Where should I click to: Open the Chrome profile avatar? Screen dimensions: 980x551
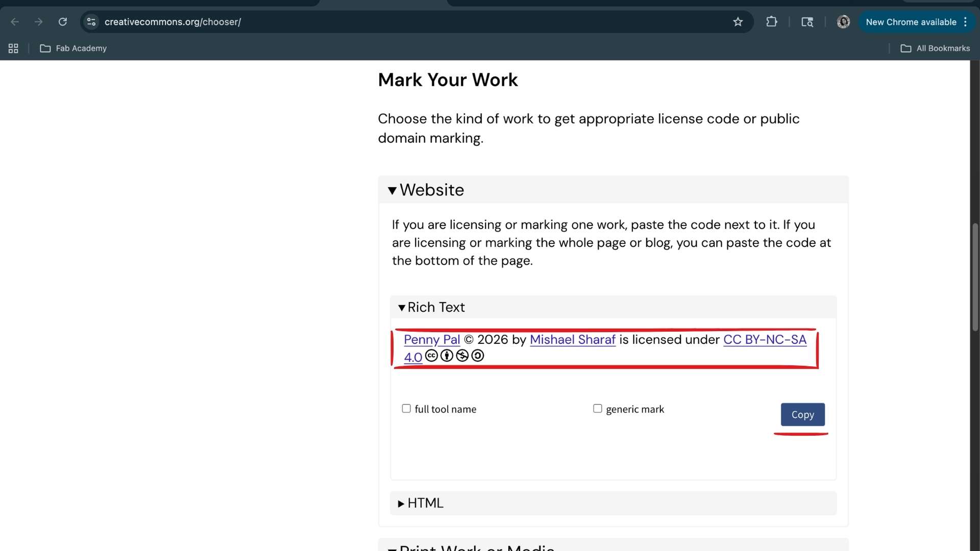click(x=843, y=22)
